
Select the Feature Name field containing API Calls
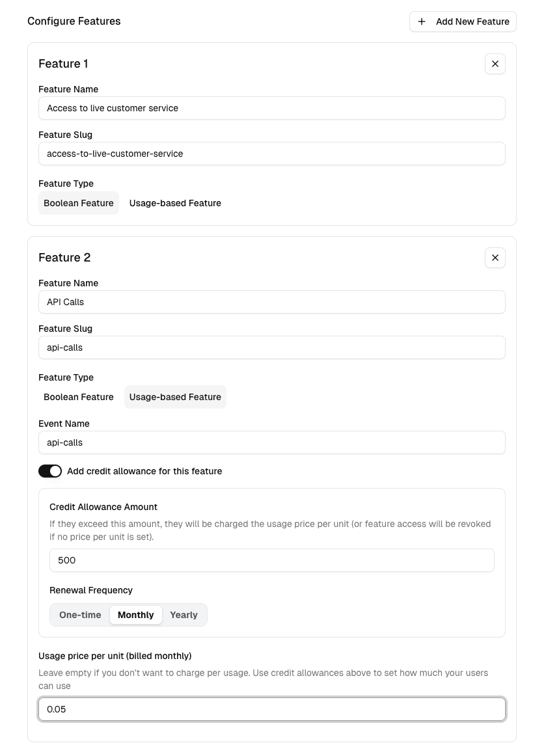click(x=272, y=302)
